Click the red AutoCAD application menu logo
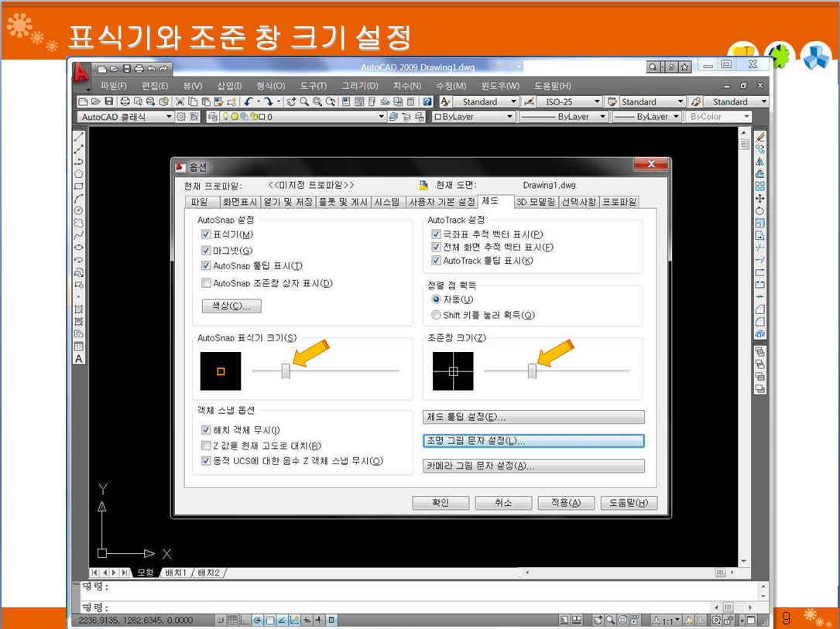 click(81, 71)
